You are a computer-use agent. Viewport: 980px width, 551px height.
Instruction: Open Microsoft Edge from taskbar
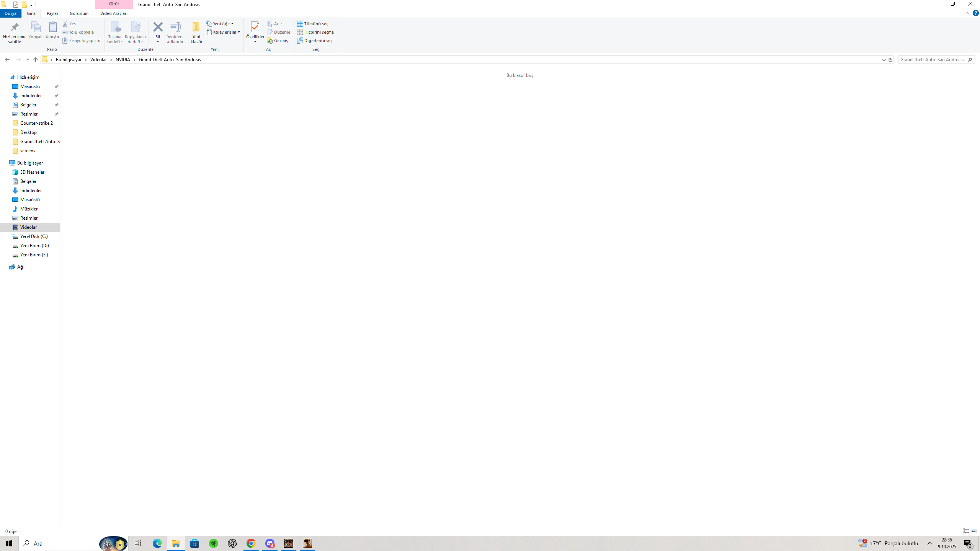pyautogui.click(x=157, y=543)
